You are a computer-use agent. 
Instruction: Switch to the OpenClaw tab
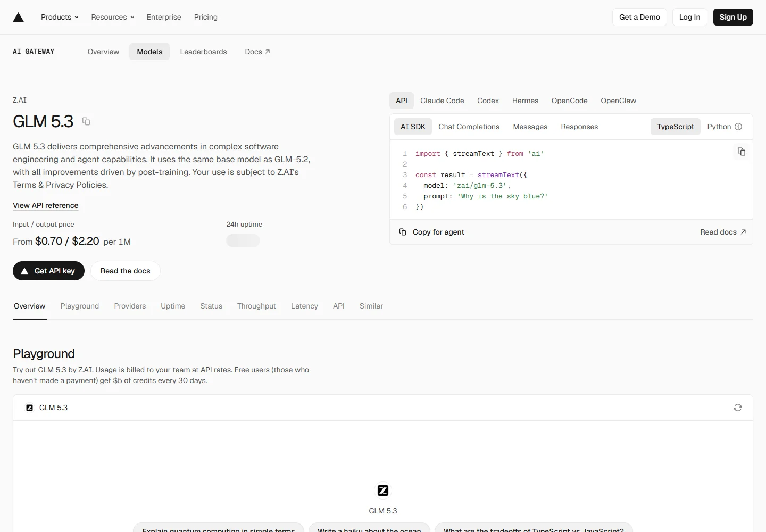pos(618,101)
